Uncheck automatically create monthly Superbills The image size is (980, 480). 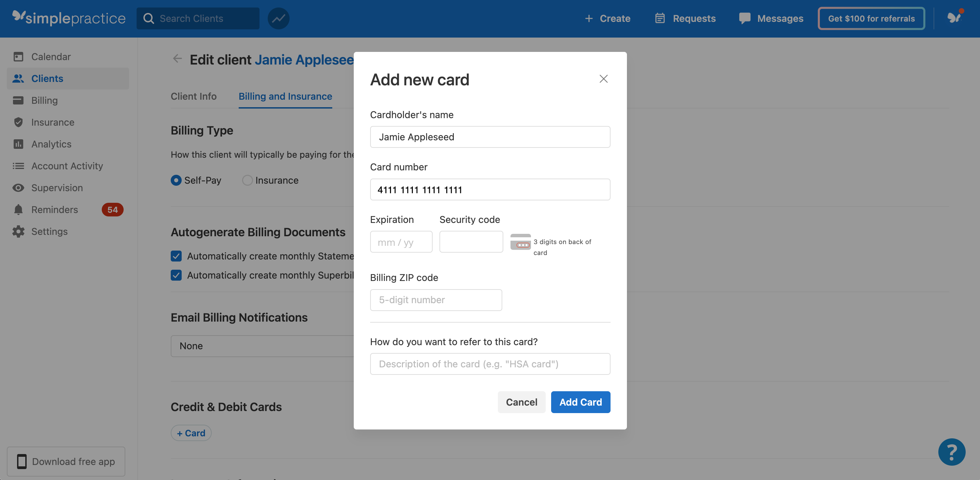[x=176, y=275]
